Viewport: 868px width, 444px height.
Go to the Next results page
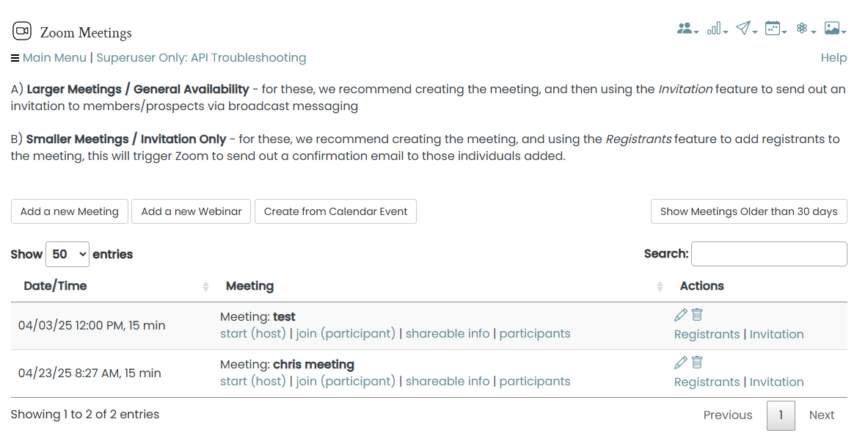coord(822,415)
